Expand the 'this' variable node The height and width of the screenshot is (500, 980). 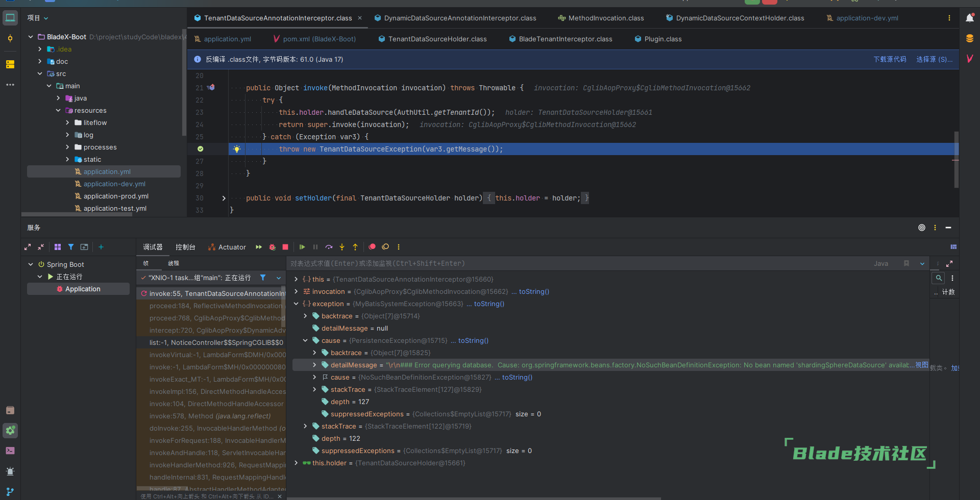click(x=296, y=279)
